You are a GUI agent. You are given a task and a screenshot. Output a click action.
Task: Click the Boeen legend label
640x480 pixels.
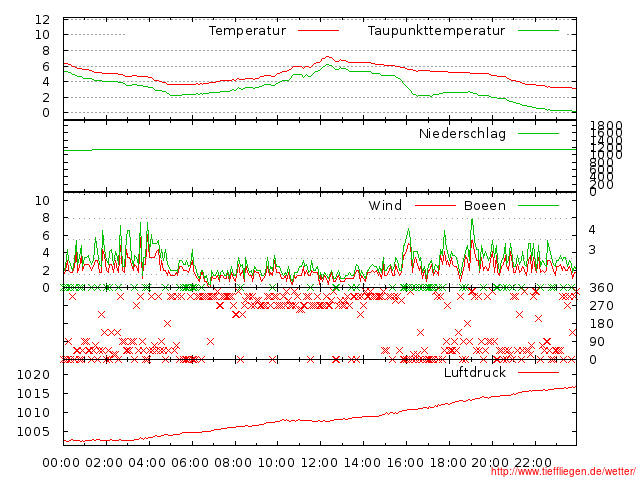(x=484, y=205)
